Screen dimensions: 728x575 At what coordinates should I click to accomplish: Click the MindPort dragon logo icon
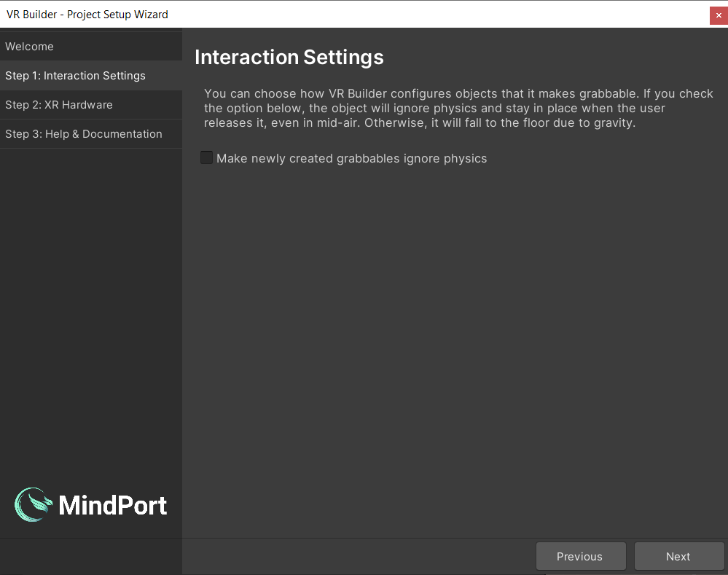[x=34, y=505]
